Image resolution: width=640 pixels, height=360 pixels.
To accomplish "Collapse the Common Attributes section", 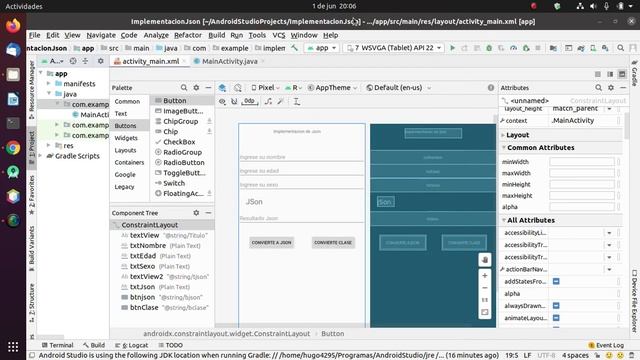I will pyautogui.click(x=504, y=147).
